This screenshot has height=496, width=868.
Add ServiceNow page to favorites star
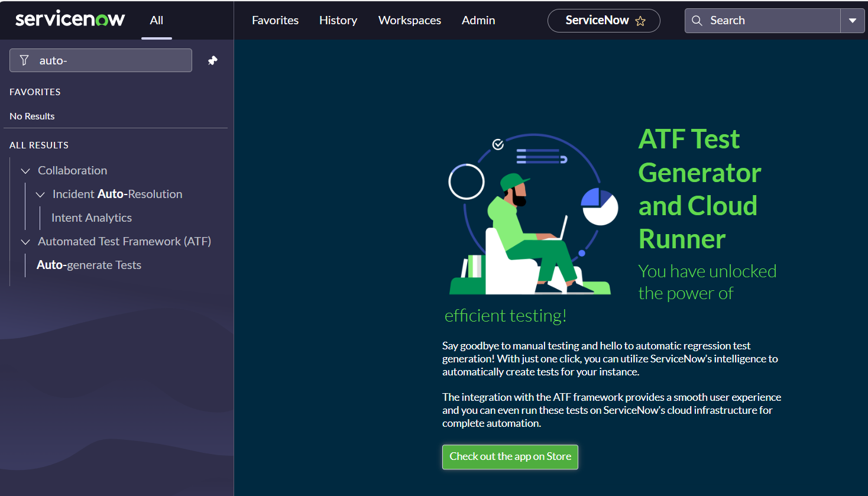pyautogui.click(x=640, y=21)
